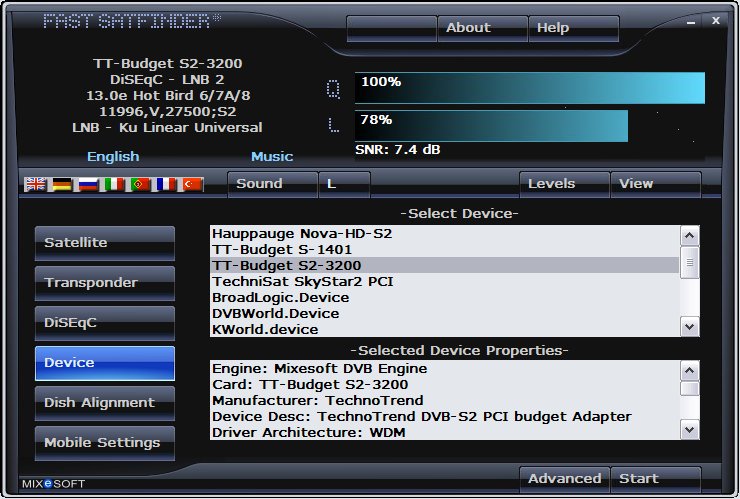Click the LNB - Ku Linear Universal text
This screenshot has height=499, width=740.
[x=167, y=128]
